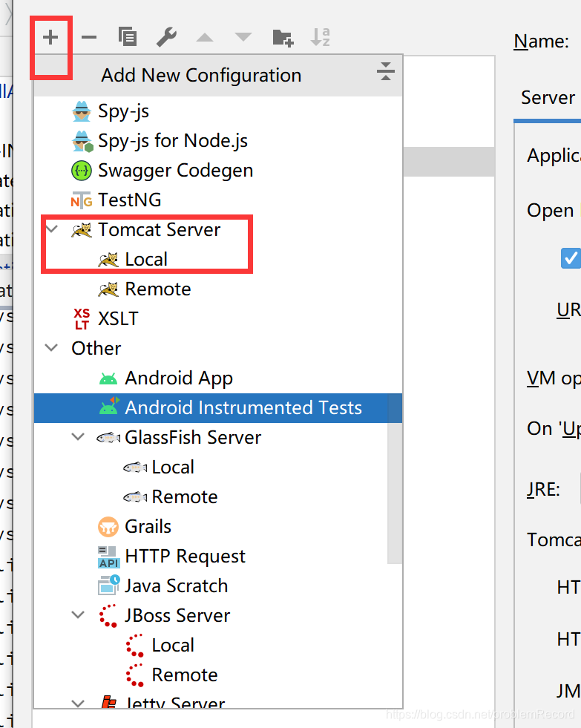Click the plus Add New Configuration button
581x728 pixels.
[x=50, y=37]
